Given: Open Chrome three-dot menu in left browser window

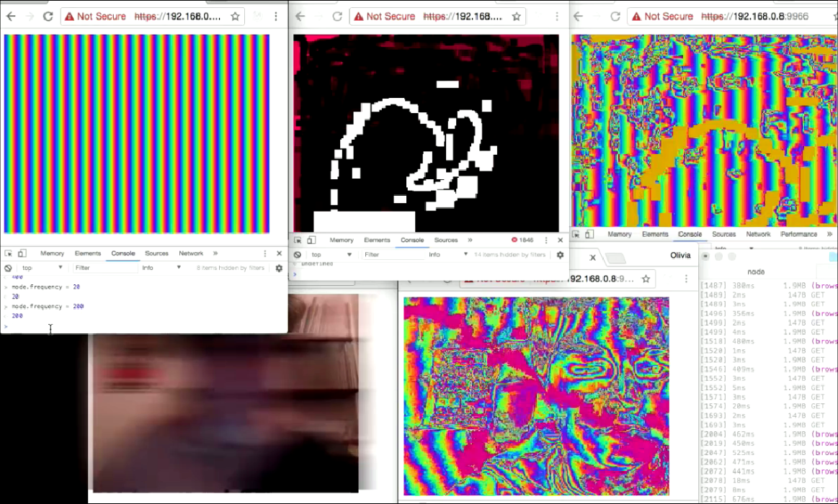Looking at the screenshot, I should pyautogui.click(x=276, y=16).
